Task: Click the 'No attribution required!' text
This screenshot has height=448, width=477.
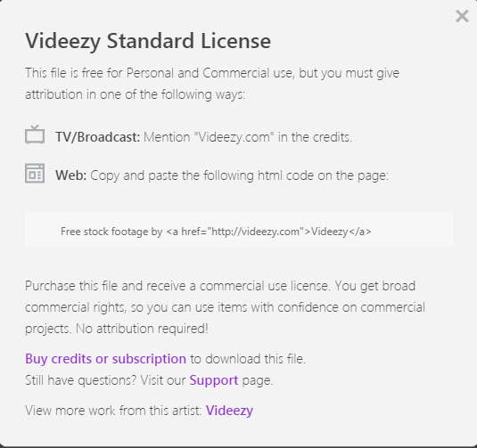Action: 142,329
